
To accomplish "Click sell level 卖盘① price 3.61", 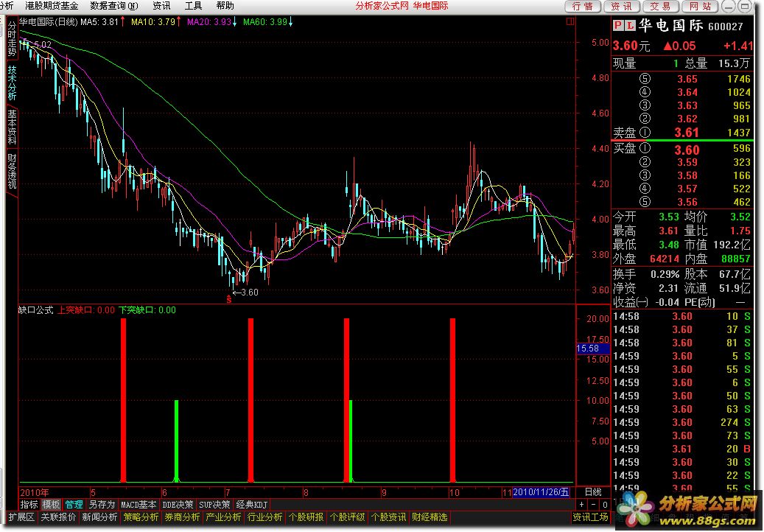I will click(686, 132).
